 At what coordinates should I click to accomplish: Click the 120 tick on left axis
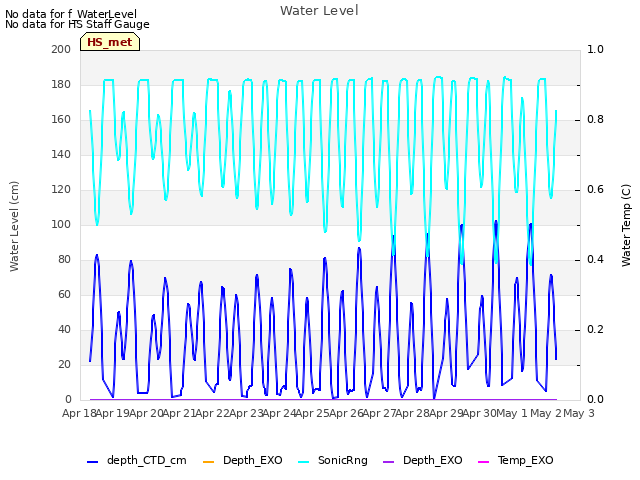(61, 190)
